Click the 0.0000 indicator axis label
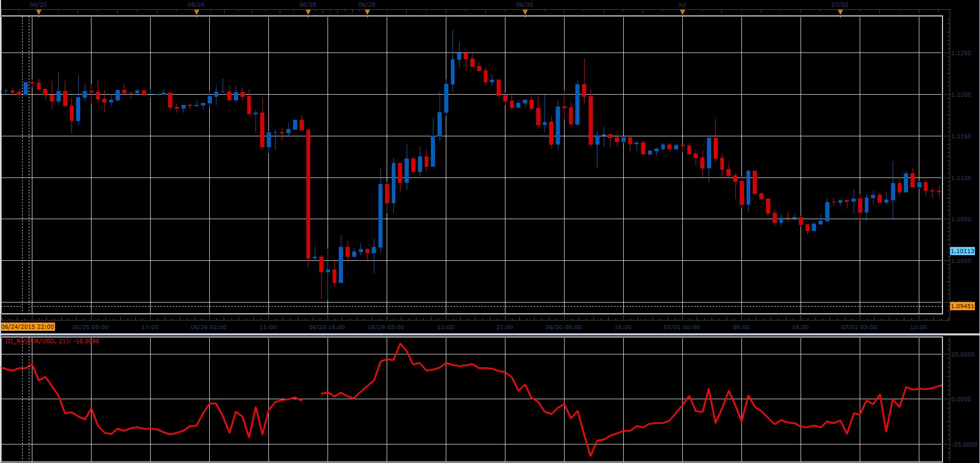 (961, 399)
